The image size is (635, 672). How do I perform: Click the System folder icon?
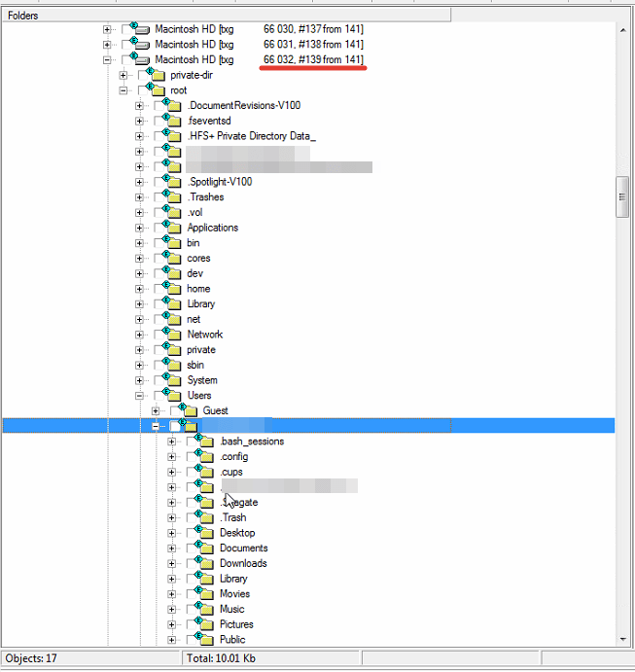pyautogui.click(x=173, y=380)
